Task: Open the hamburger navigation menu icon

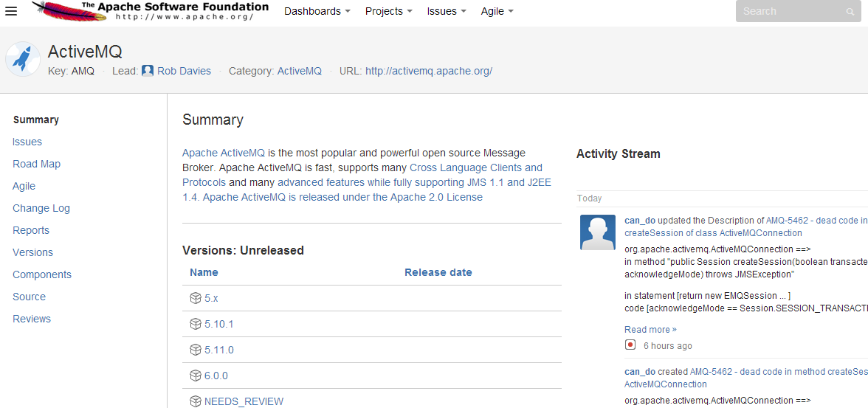Action: [x=11, y=11]
